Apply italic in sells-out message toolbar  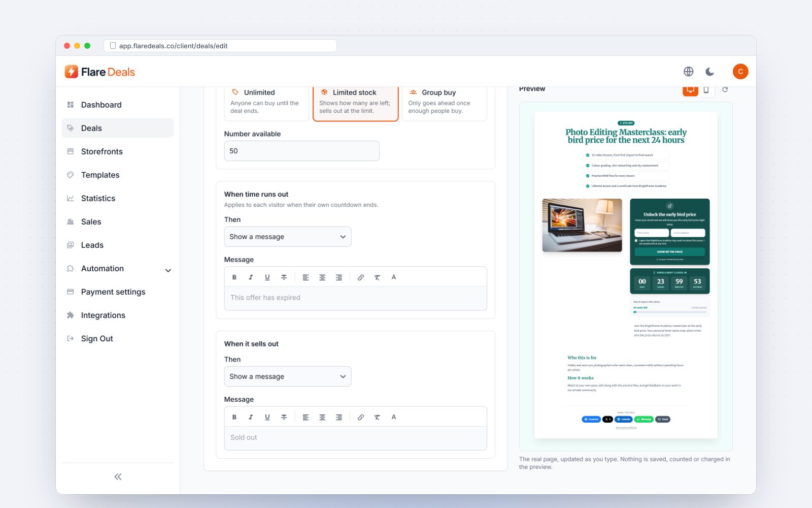(251, 417)
